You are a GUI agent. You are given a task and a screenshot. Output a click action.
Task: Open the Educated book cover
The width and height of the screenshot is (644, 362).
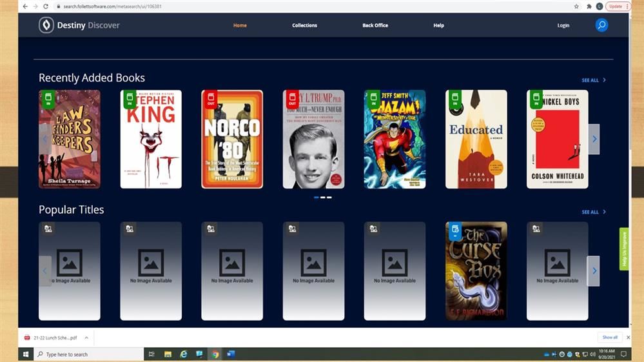click(476, 139)
